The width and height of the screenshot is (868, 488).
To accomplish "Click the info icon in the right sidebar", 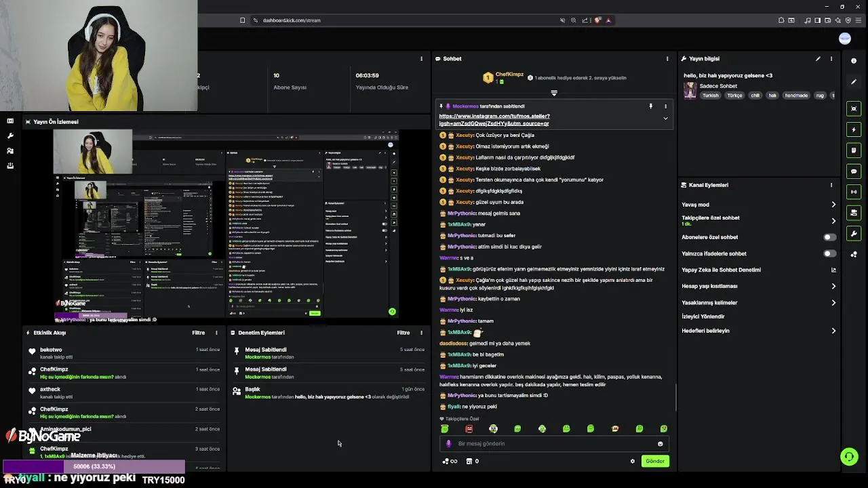I will [854, 61].
